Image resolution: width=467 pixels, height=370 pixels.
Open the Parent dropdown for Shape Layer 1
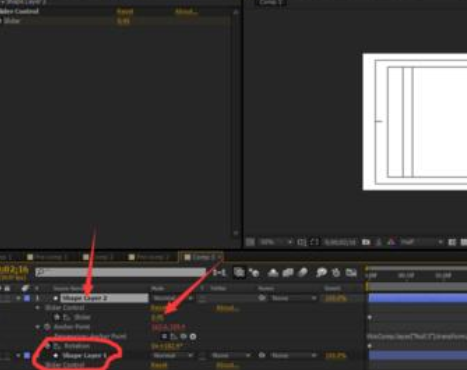tap(293, 356)
